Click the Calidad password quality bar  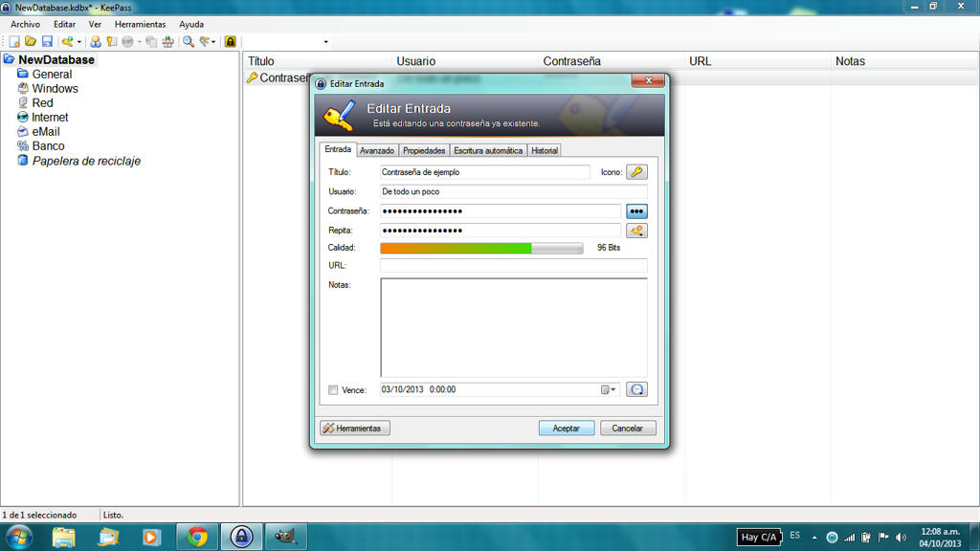click(x=481, y=248)
